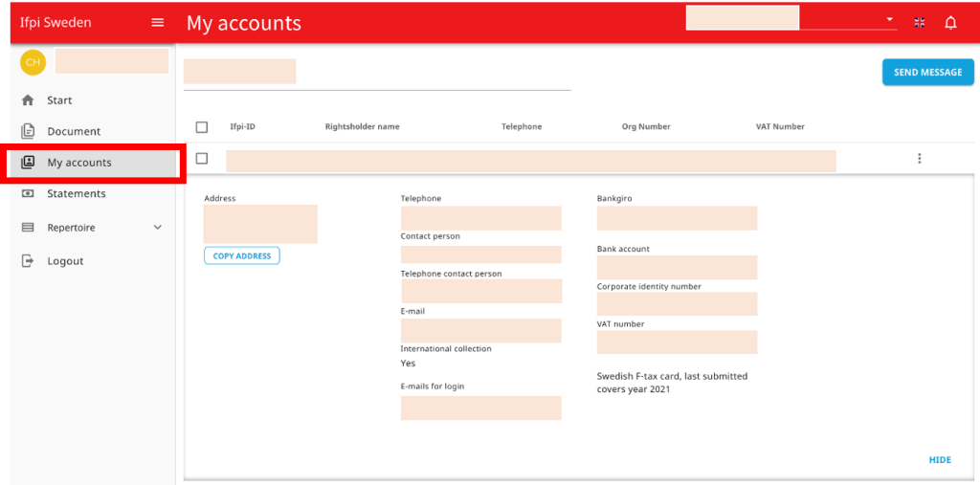Click the hamburger menu icon
The height and width of the screenshot is (485, 980).
pyautogui.click(x=158, y=23)
